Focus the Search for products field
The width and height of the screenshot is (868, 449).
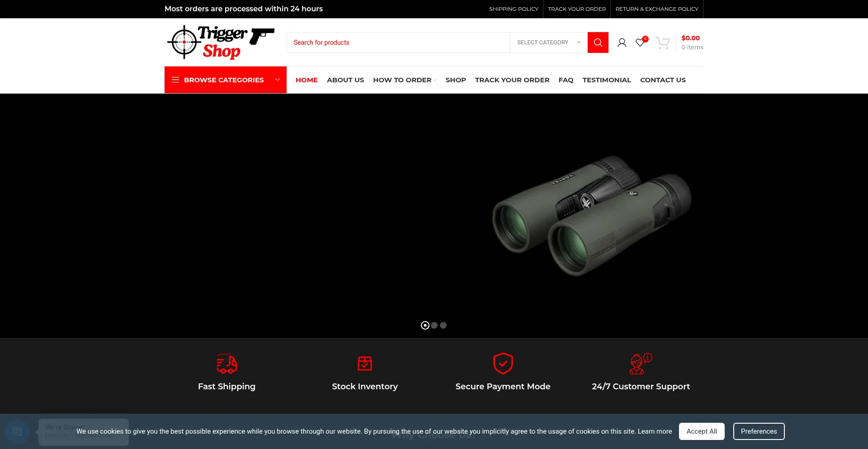click(x=398, y=43)
